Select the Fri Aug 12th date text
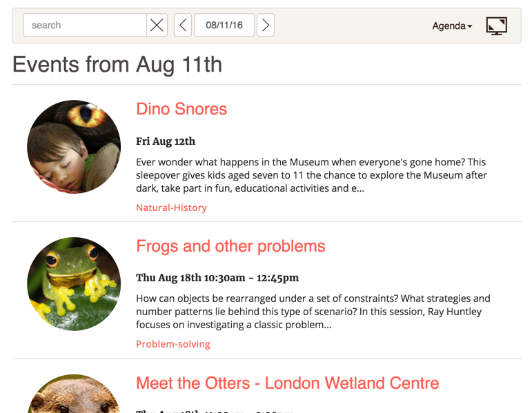Screen dimensions: 532x413 (x=166, y=141)
